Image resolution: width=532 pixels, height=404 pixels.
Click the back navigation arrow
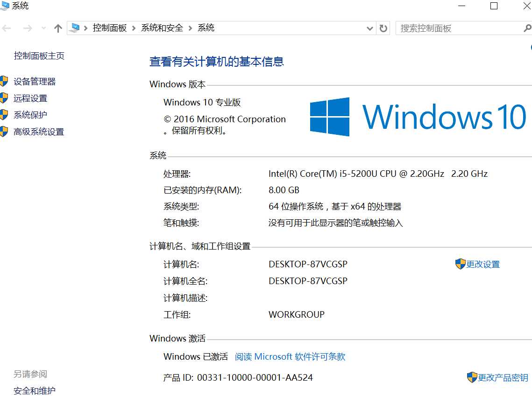7,28
